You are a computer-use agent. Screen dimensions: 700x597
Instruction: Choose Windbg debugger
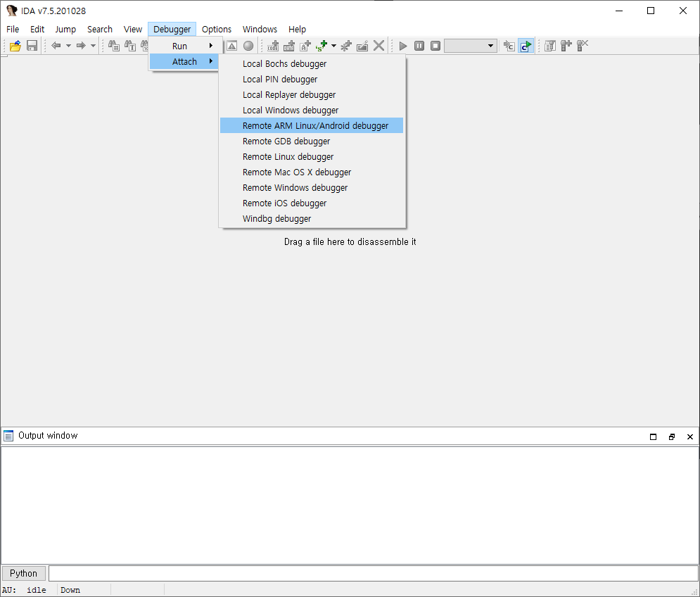(312, 218)
